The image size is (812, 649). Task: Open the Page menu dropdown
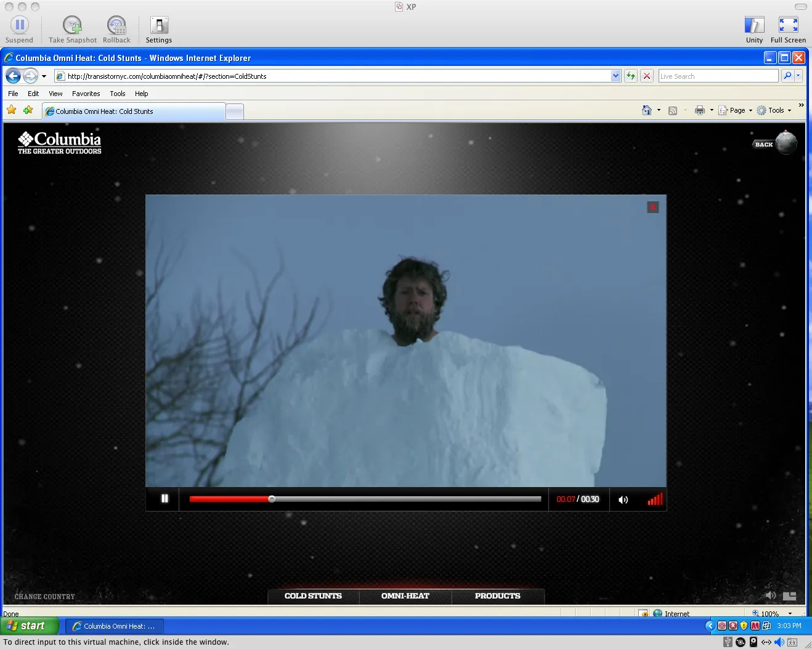[736, 110]
